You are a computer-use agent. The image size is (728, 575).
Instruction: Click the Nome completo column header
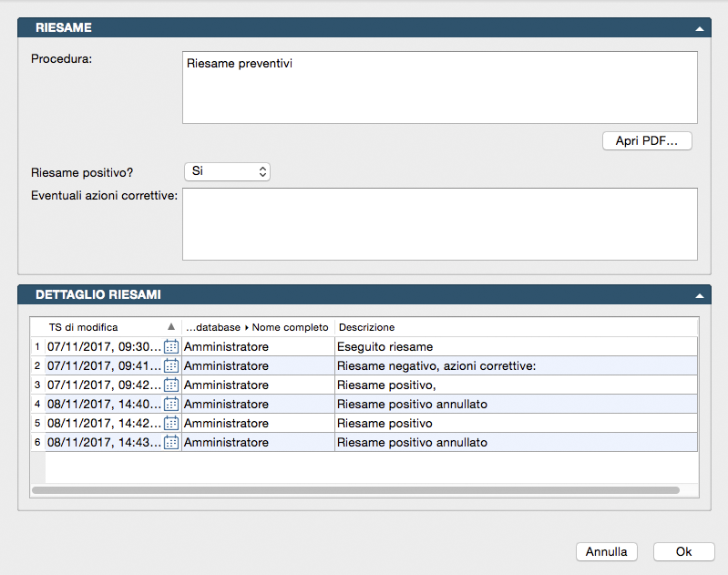[x=258, y=327]
